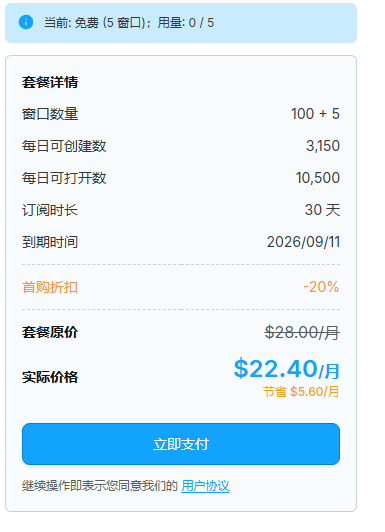Click the 首购折扣 first-purchase discount label
385x532 pixels.
point(50,287)
